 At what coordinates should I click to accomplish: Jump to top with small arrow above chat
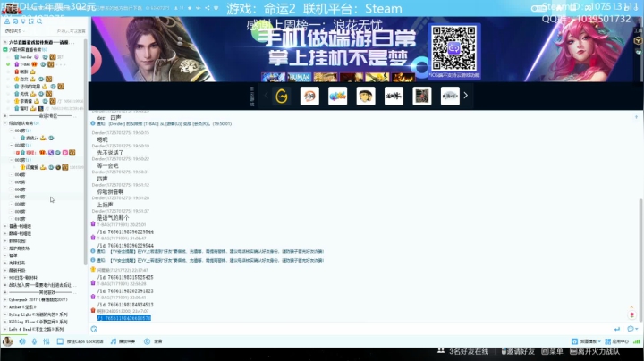[636, 117]
